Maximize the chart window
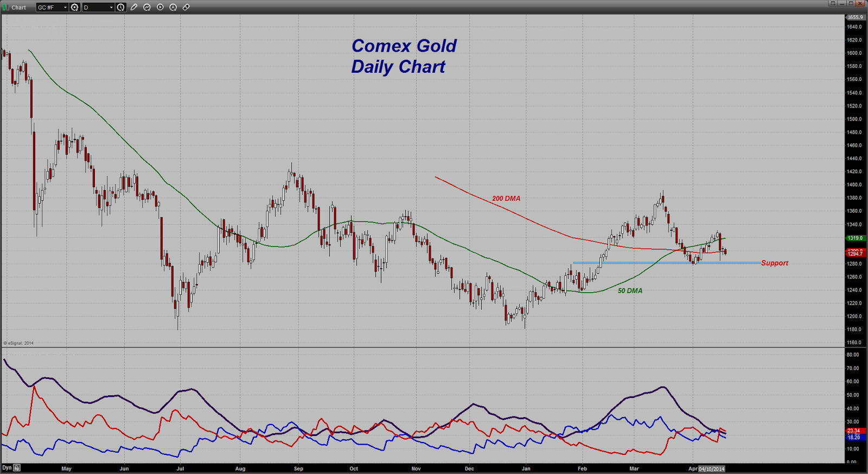This screenshot has height=474, width=868. click(x=851, y=3)
